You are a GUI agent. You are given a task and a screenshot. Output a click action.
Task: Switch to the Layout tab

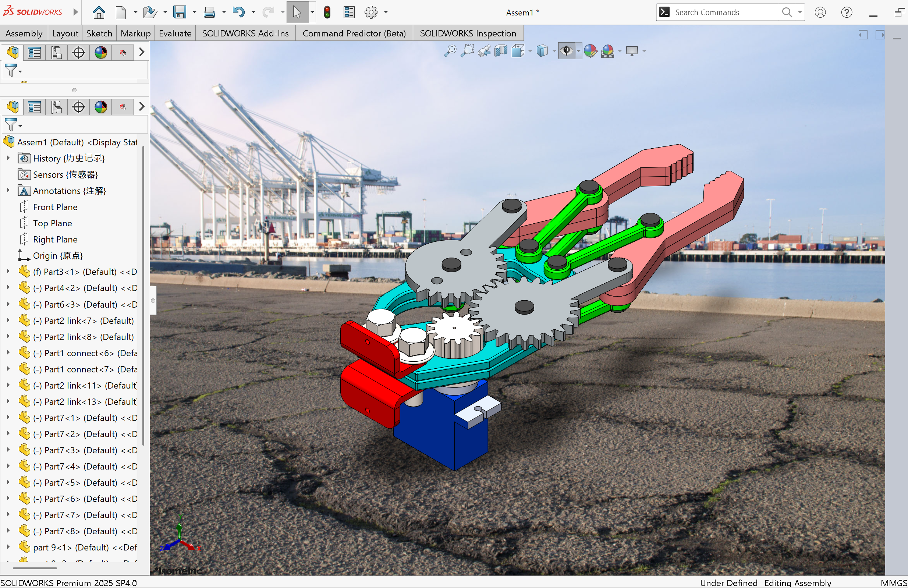pos(65,33)
